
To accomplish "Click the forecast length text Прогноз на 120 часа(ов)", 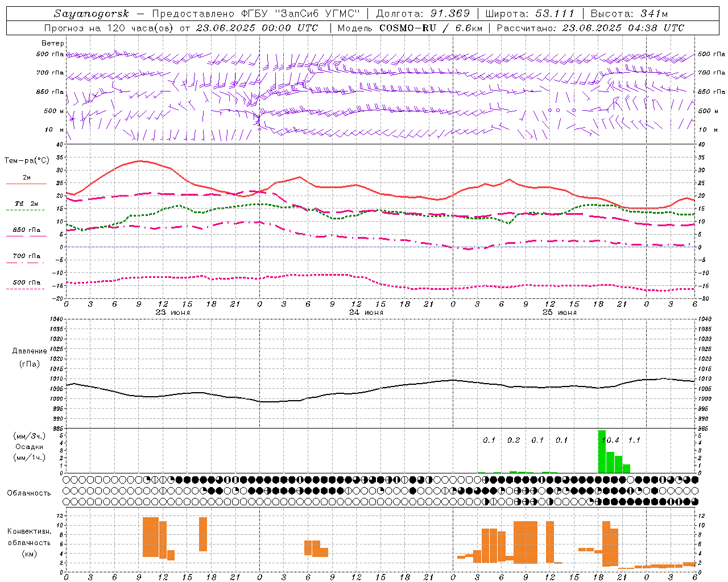I will (109, 28).
